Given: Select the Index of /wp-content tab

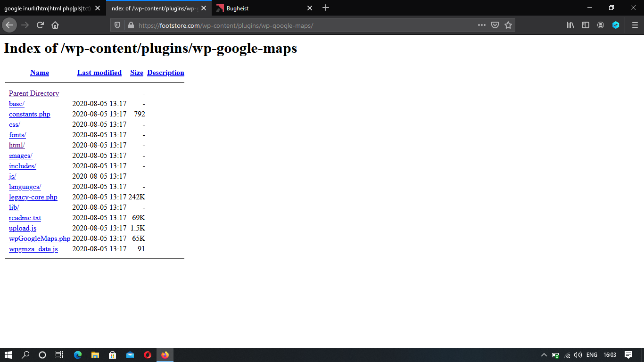Looking at the screenshot, I should pos(153,8).
